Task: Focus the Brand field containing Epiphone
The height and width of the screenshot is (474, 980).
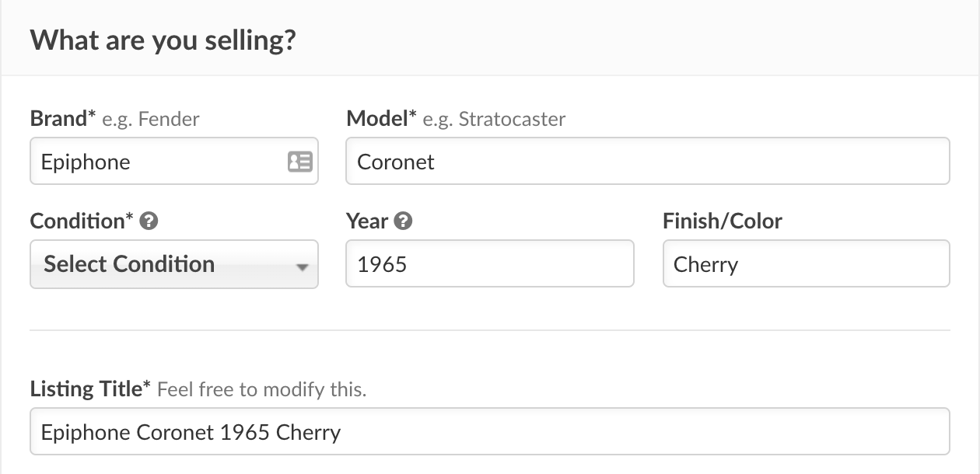Action: [156, 162]
